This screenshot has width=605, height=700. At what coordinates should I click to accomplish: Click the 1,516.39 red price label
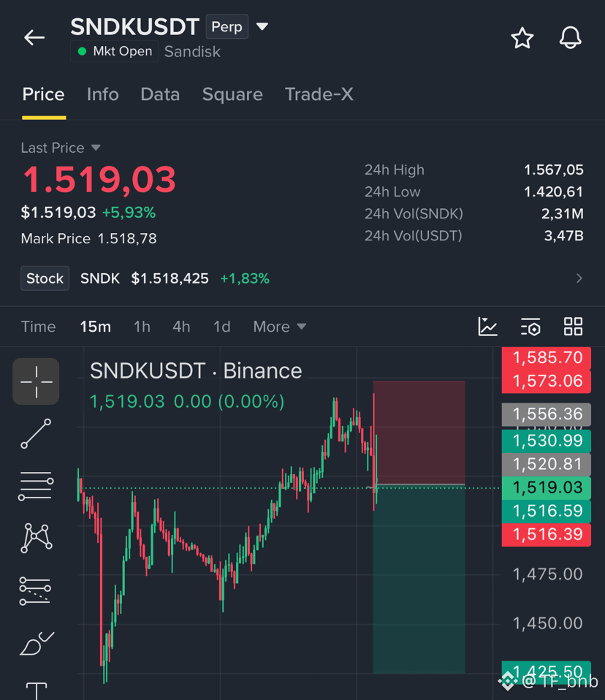click(547, 535)
